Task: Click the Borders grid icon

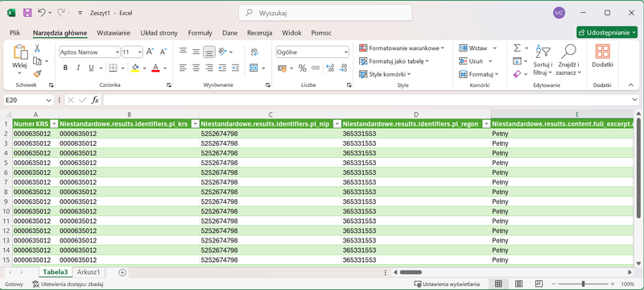Action: (113, 68)
